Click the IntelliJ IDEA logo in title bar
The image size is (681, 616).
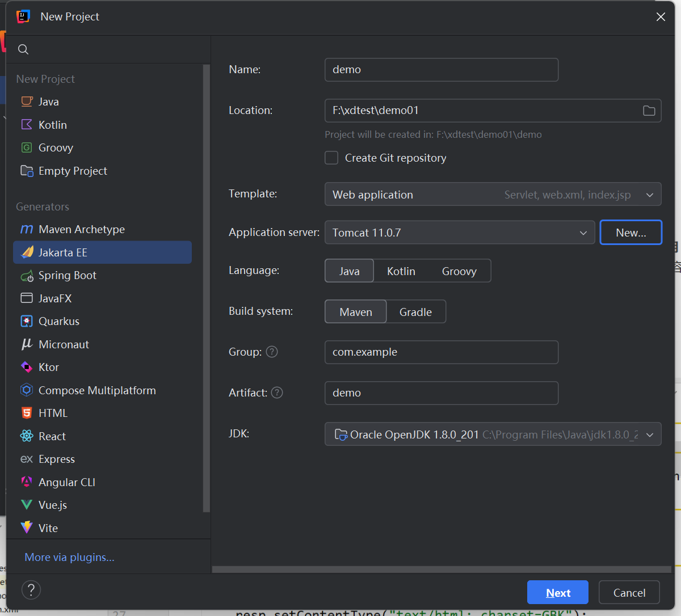coord(23,16)
